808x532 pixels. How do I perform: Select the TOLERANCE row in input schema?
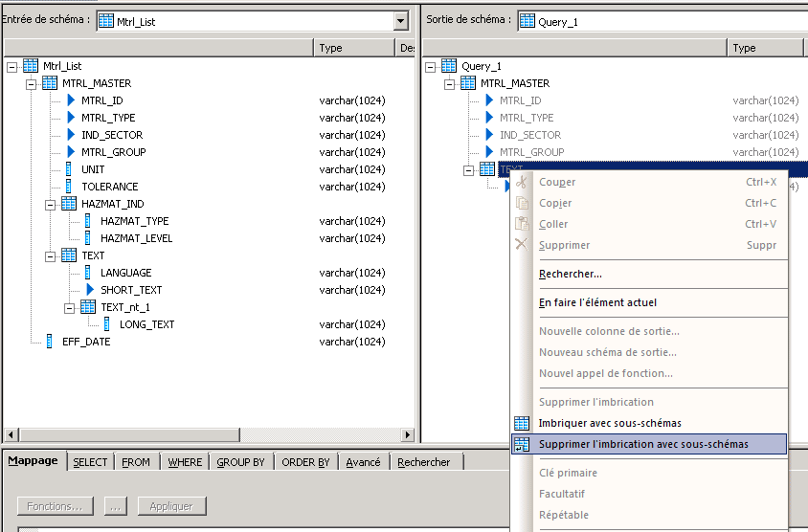click(x=109, y=187)
